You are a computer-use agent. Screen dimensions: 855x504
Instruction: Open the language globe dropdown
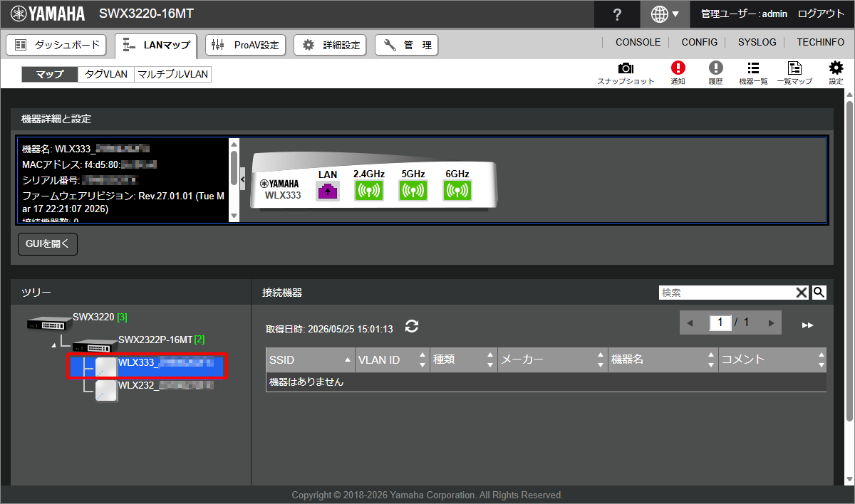click(665, 14)
